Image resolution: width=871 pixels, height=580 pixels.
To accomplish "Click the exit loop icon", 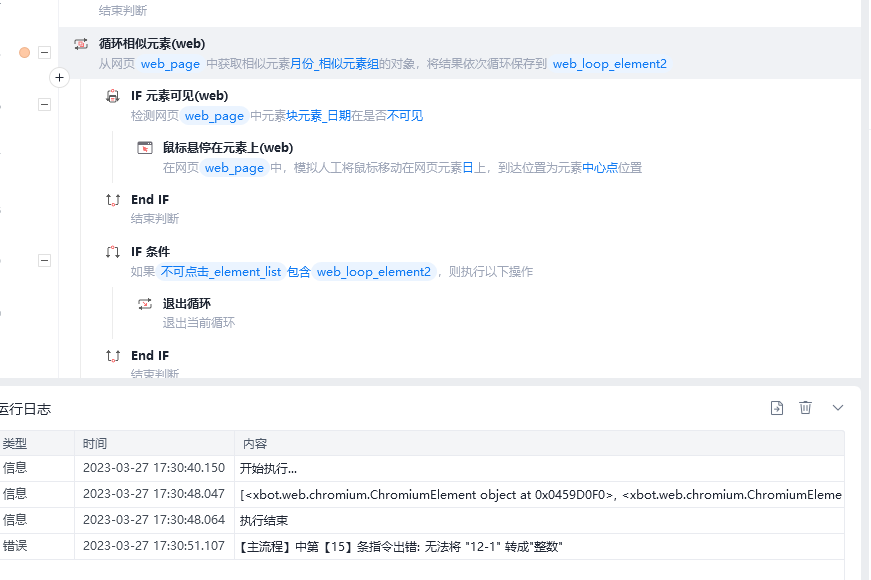I will [x=144, y=304].
